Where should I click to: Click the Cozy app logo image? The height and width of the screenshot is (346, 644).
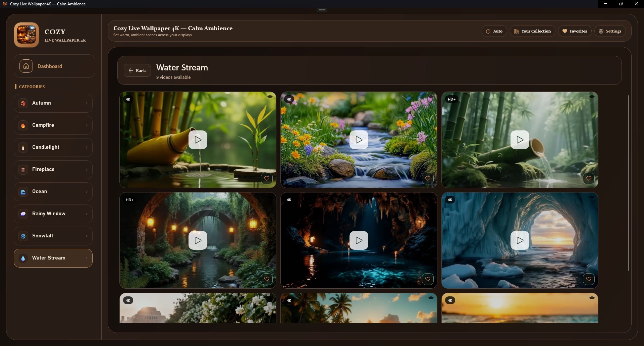26,35
